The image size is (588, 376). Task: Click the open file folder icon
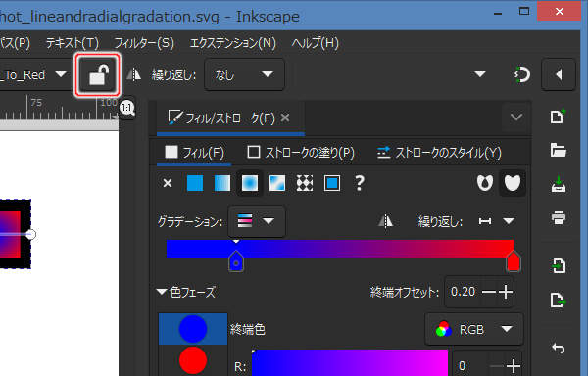pyautogui.click(x=558, y=150)
